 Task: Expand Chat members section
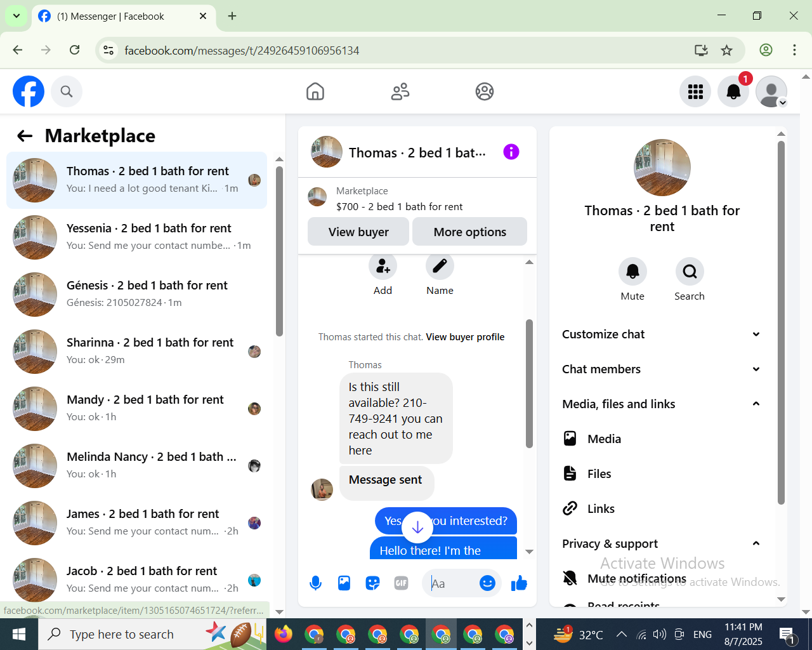point(661,369)
